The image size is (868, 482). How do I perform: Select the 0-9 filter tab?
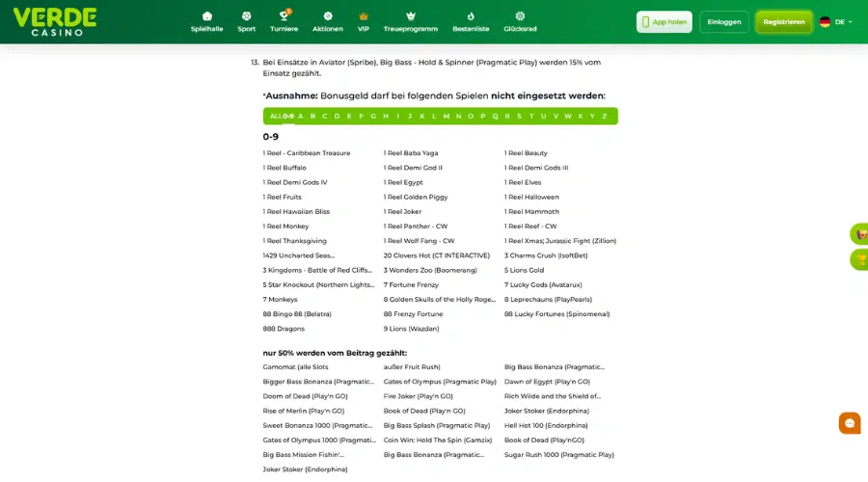288,116
